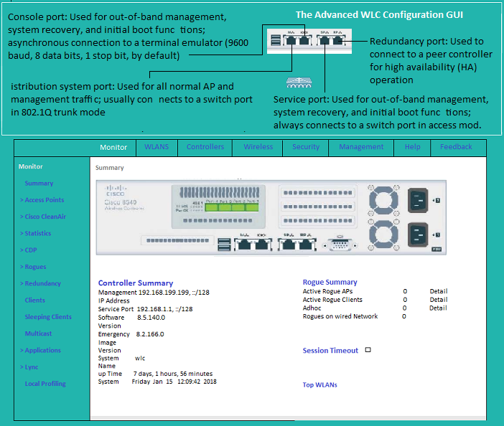Click the lower fan on the controller
The height and width of the screenshot is (426, 504).
point(383,235)
